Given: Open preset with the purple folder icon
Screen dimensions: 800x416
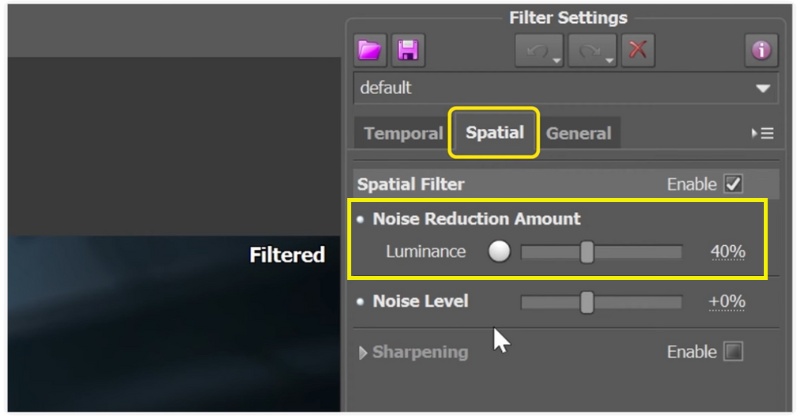Looking at the screenshot, I should point(370,50).
